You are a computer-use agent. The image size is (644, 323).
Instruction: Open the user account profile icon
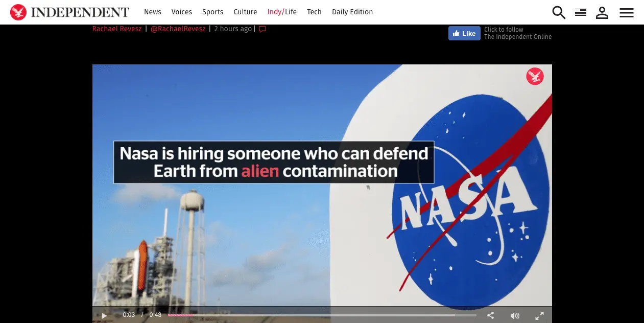pos(602,13)
